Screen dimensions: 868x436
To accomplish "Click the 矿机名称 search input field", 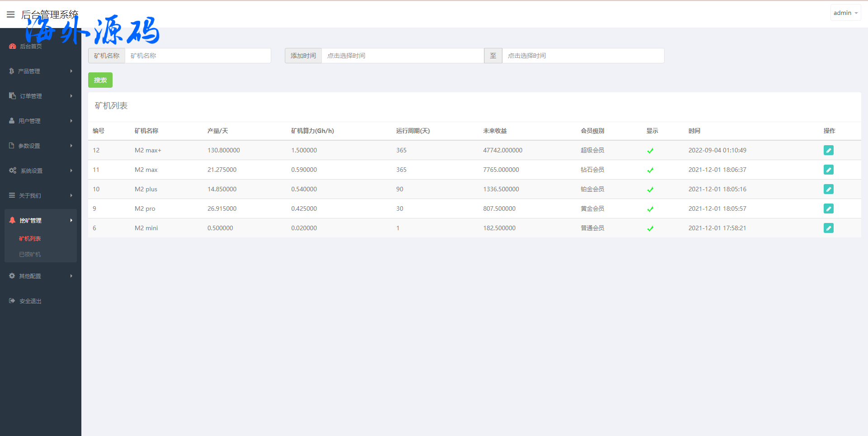I will click(198, 56).
